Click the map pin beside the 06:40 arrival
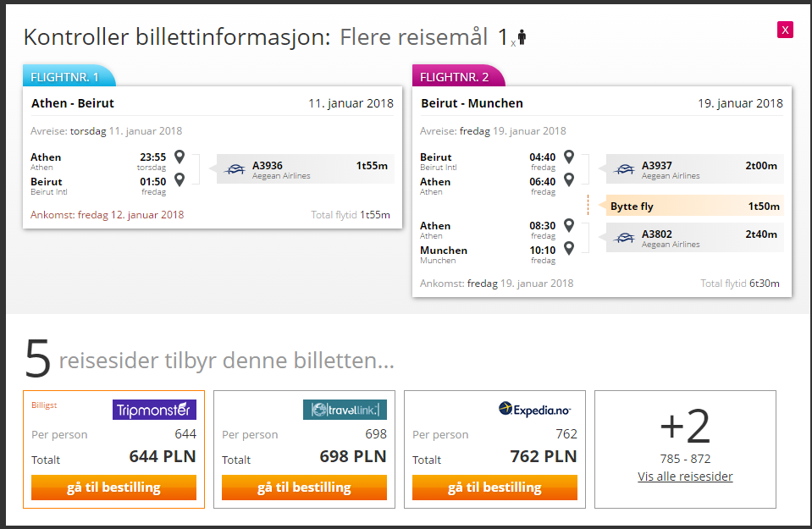This screenshot has width=812, height=529. point(569,179)
